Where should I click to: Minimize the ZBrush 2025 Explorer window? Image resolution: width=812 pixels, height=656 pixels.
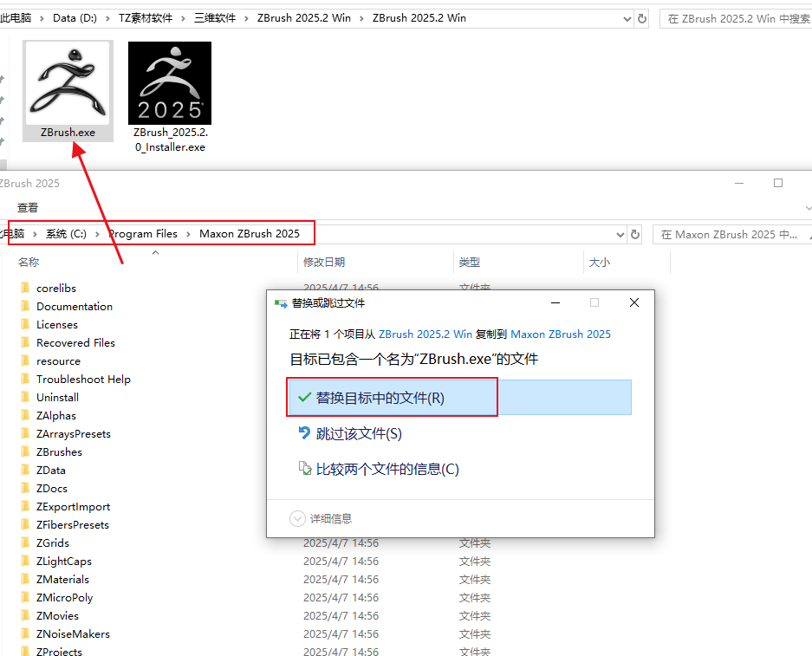[x=739, y=183]
